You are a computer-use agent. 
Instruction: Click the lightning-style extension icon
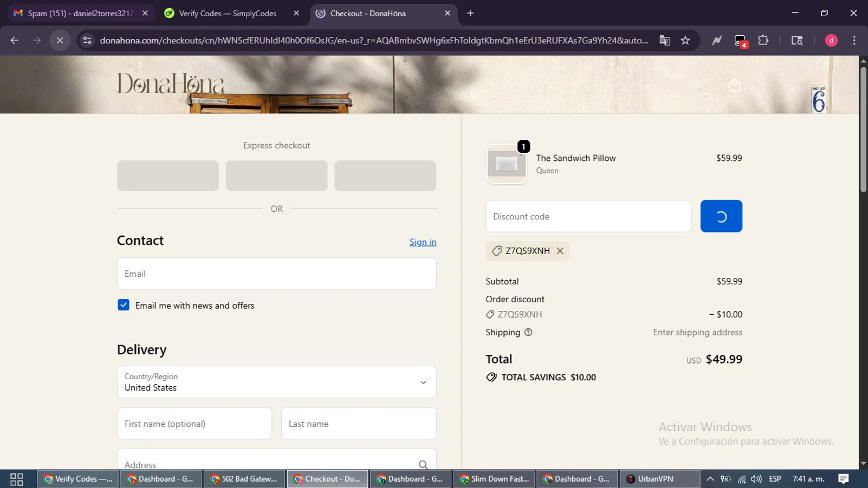coord(717,41)
